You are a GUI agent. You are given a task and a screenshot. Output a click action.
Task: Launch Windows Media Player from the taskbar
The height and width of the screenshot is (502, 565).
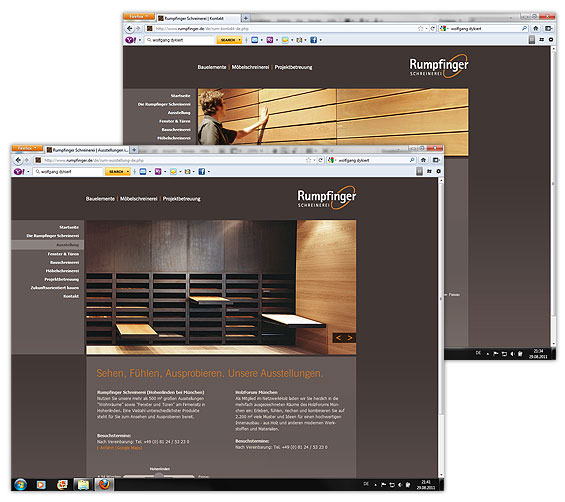pos(41,485)
